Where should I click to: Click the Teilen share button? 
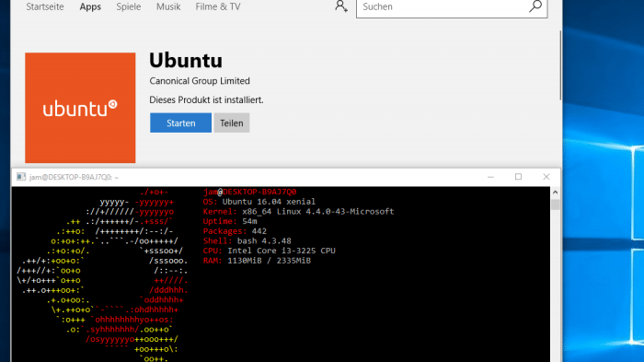(232, 123)
